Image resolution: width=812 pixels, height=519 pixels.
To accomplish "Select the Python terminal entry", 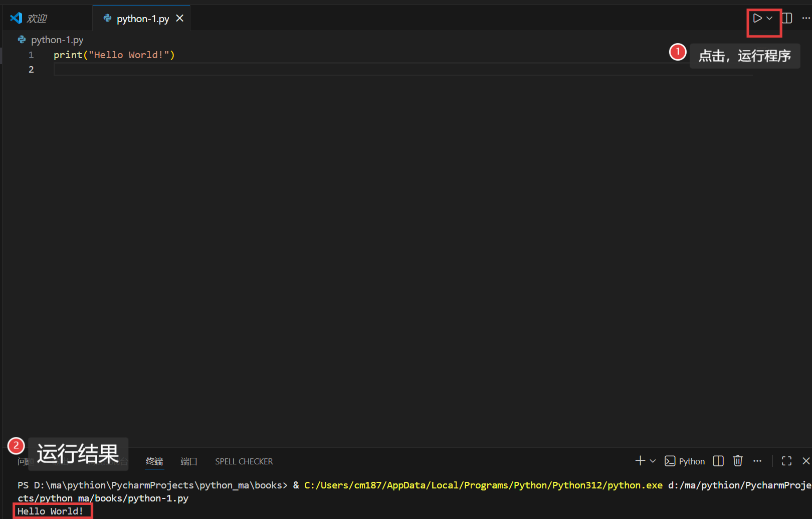I will (x=685, y=461).
